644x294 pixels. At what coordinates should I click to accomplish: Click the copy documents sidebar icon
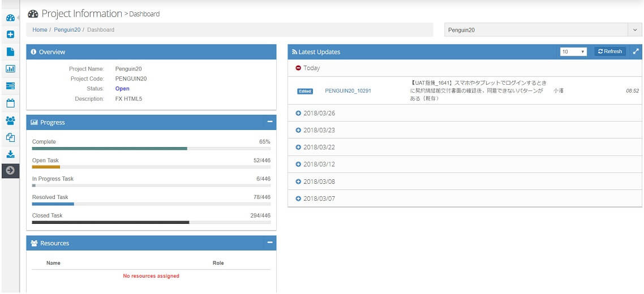click(10, 137)
